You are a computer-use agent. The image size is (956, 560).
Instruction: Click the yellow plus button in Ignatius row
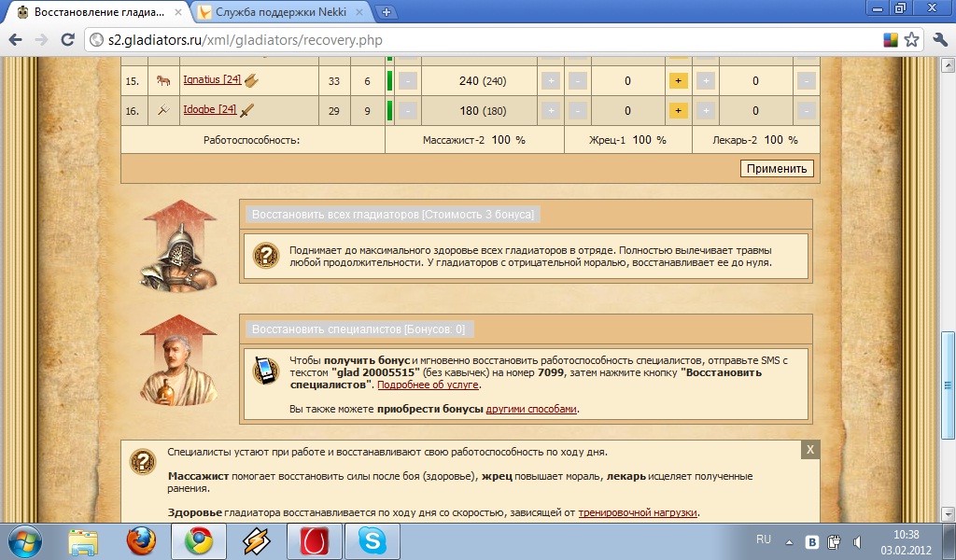click(x=679, y=81)
